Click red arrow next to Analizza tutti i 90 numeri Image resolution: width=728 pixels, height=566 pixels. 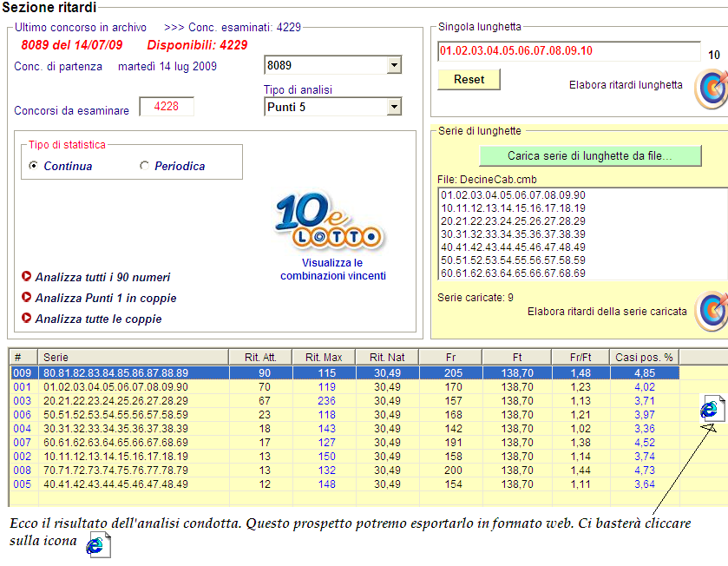(26, 277)
